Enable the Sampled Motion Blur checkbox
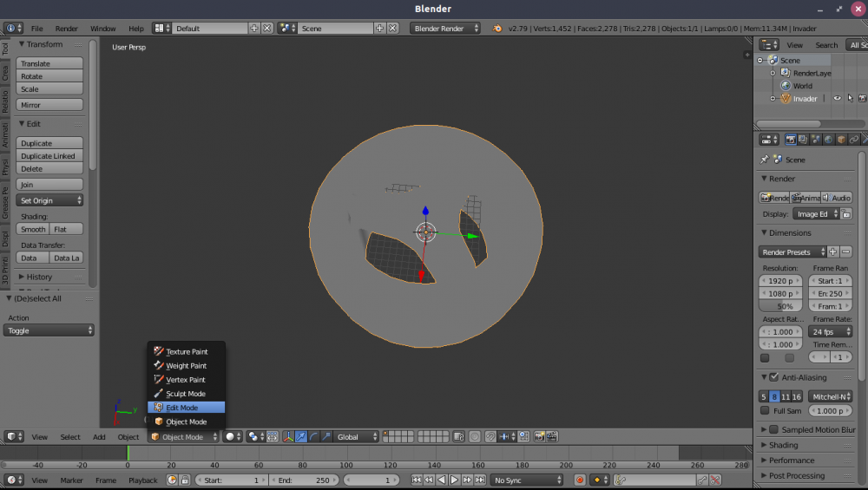This screenshot has width=868, height=490. [x=773, y=429]
